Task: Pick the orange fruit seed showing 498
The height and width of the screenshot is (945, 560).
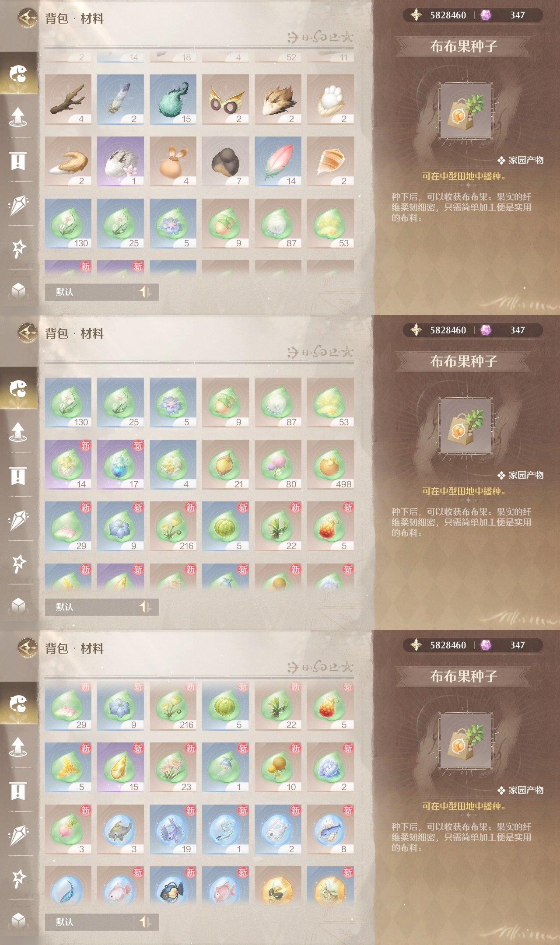Action: tap(330, 465)
